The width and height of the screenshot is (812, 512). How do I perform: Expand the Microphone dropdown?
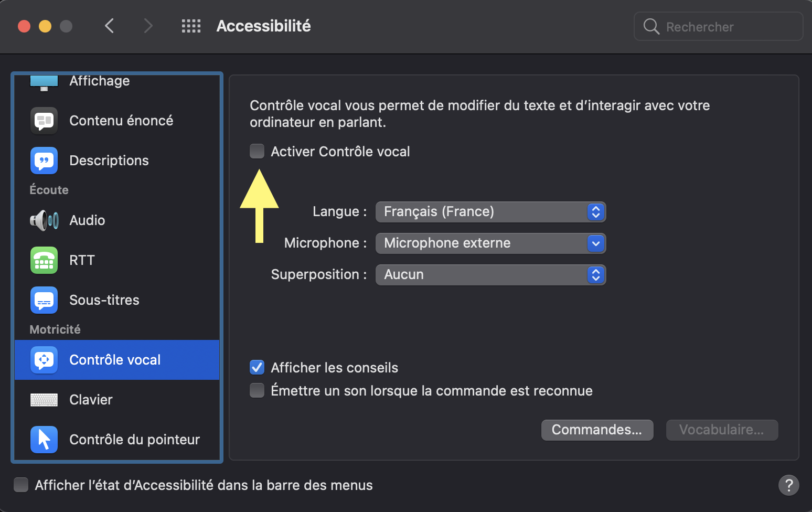[x=490, y=243]
